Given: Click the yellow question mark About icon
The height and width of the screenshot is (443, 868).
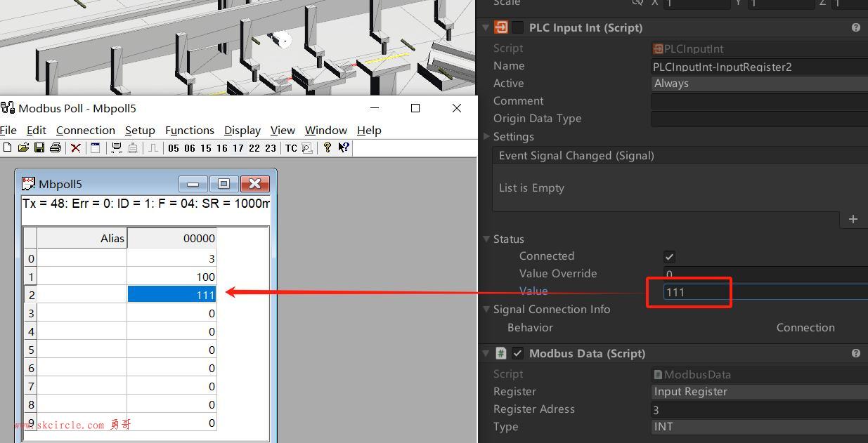Looking at the screenshot, I should tap(327, 147).
